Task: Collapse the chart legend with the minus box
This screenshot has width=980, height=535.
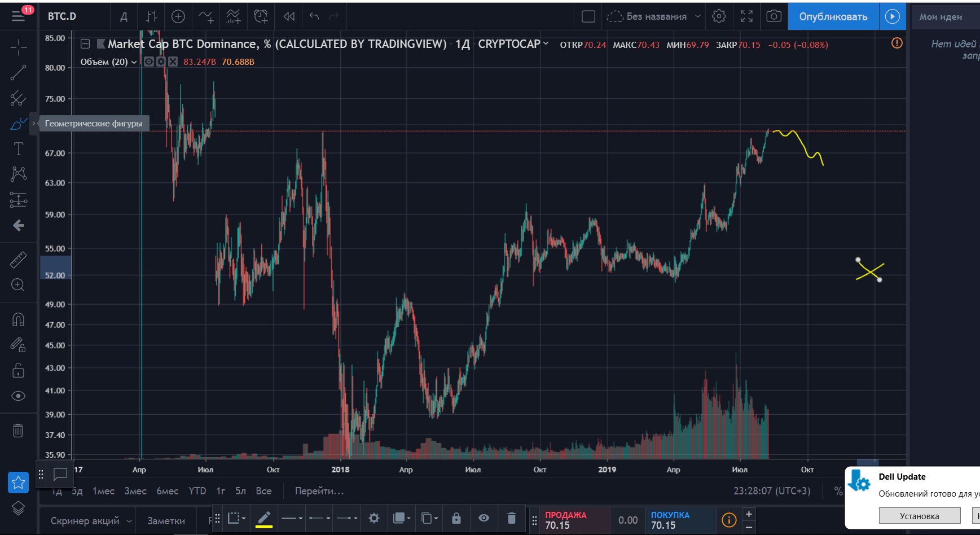Action: pos(85,44)
